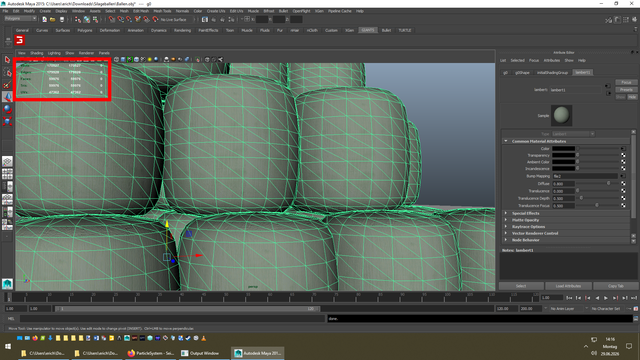Viewport: 640px width, 360px height.
Task: Select the arrow Select tool
Action: coord(7,60)
